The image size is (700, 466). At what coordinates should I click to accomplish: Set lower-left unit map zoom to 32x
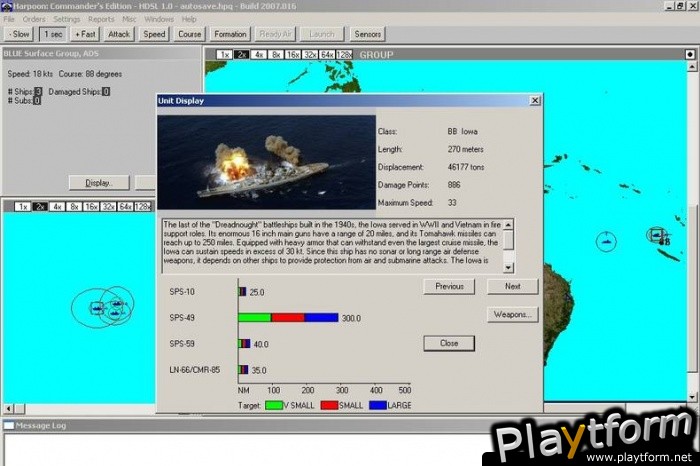(x=108, y=207)
